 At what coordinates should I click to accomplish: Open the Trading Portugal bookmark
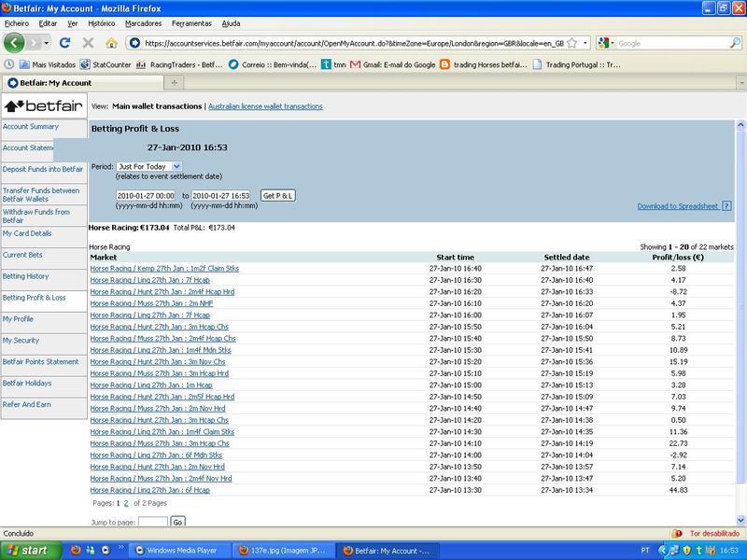pos(576,64)
